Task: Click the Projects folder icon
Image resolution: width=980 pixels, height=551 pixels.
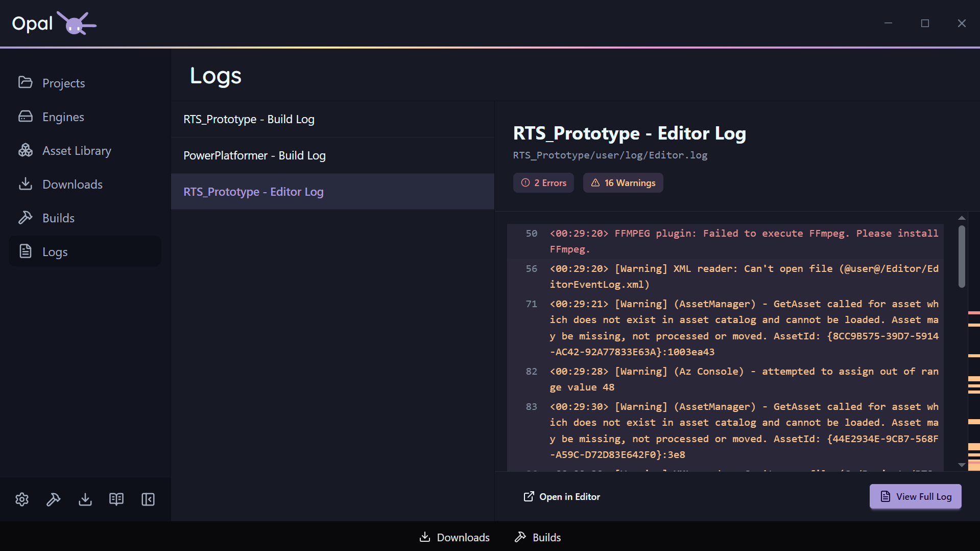Action: tap(26, 82)
